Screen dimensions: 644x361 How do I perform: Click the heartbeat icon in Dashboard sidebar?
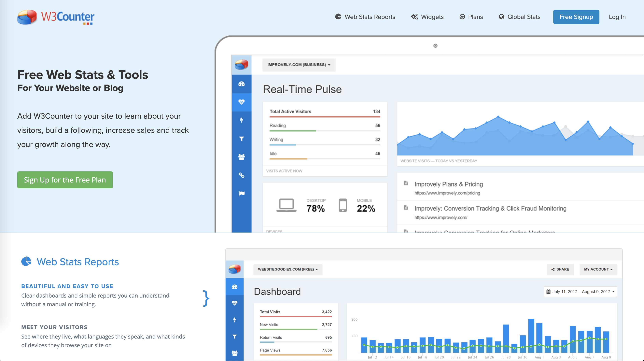click(234, 303)
